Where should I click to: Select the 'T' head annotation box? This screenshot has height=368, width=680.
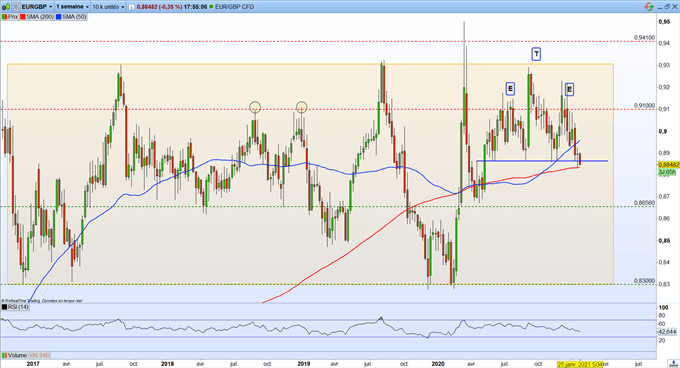[536, 54]
